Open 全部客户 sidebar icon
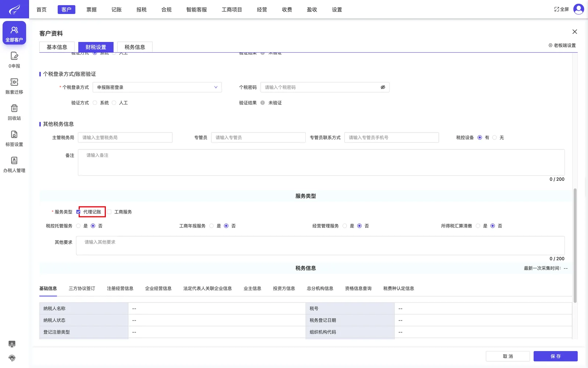This screenshot has width=588, height=368. [x=14, y=33]
